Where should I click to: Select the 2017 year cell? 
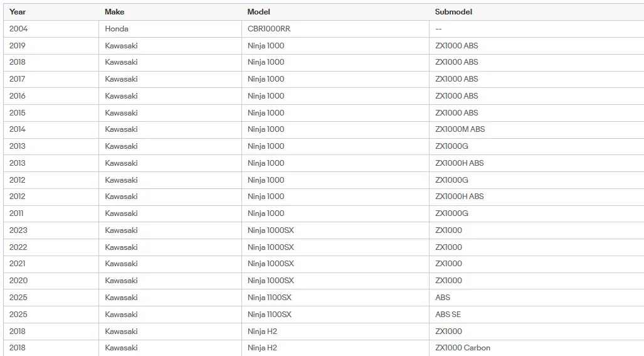coord(17,79)
